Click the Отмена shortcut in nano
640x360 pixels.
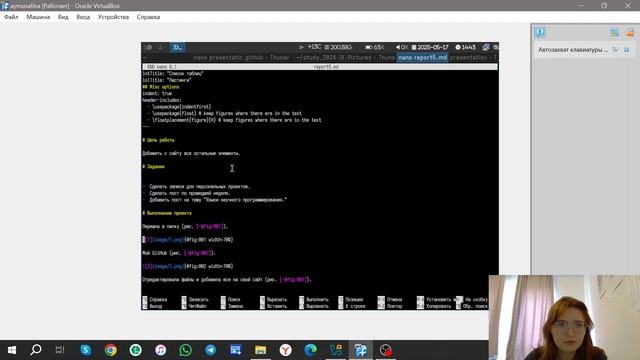click(x=390, y=300)
